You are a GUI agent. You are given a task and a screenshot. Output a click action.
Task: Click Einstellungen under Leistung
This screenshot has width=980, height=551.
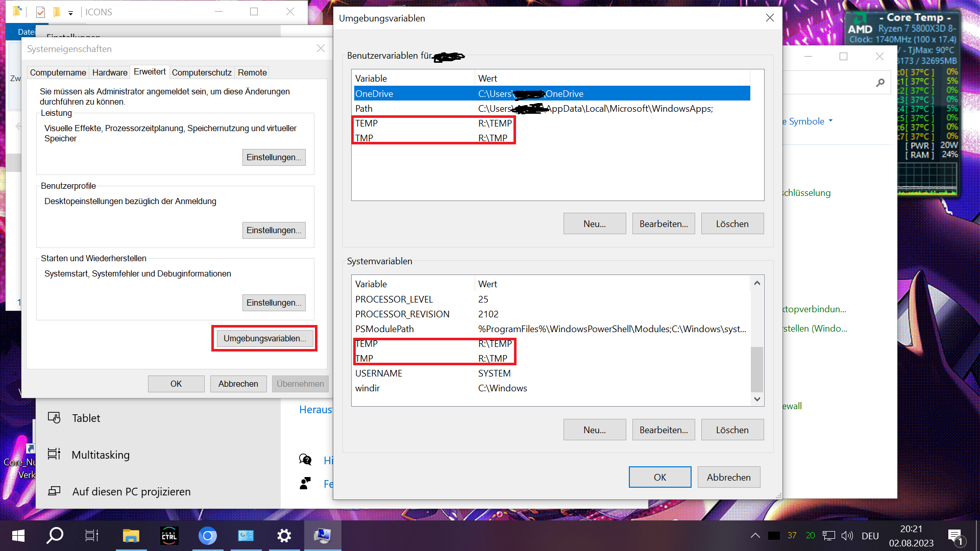pos(274,157)
